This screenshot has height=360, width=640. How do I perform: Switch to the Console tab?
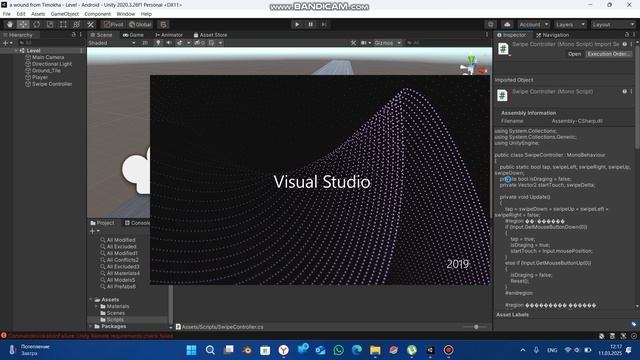138,223
